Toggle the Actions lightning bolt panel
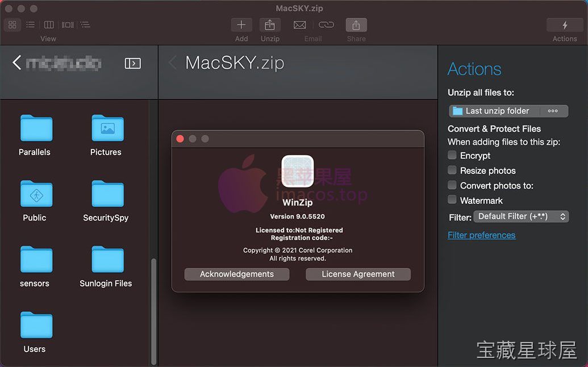Screen dimensions: 588x367 coord(565,25)
